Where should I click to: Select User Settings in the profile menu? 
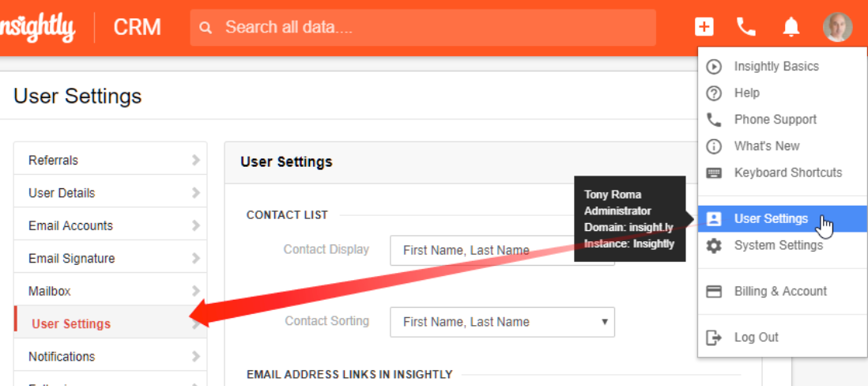click(782, 219)
